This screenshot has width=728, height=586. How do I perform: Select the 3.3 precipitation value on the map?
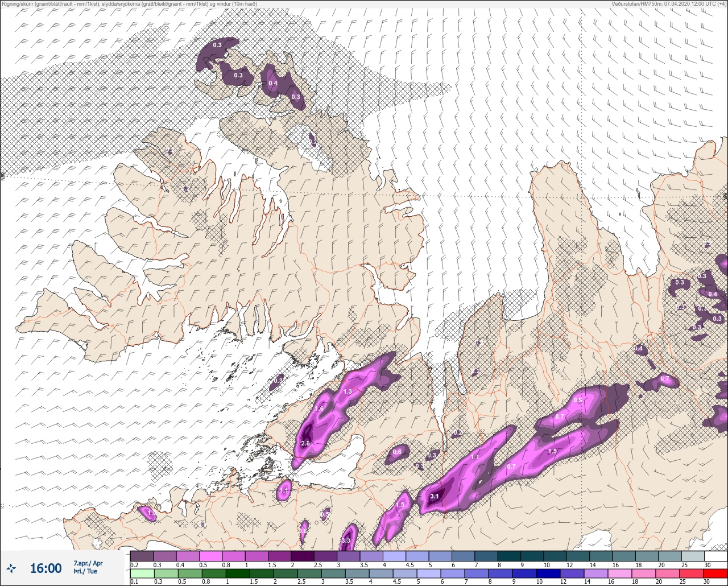pyautogui.click(x=345, y=540)
